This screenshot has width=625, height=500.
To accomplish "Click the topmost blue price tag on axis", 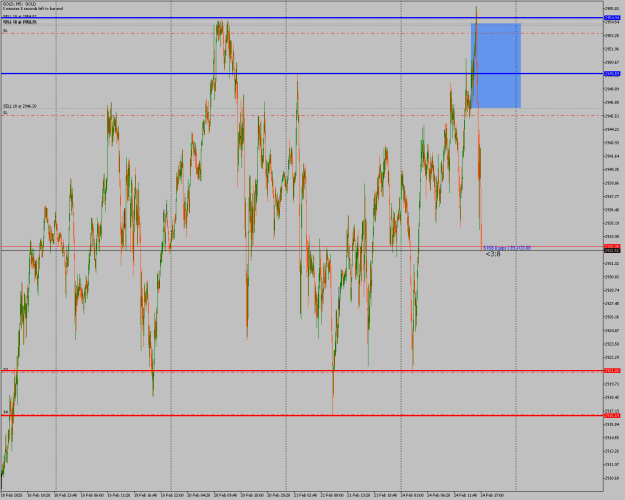I will click(612, 18).
